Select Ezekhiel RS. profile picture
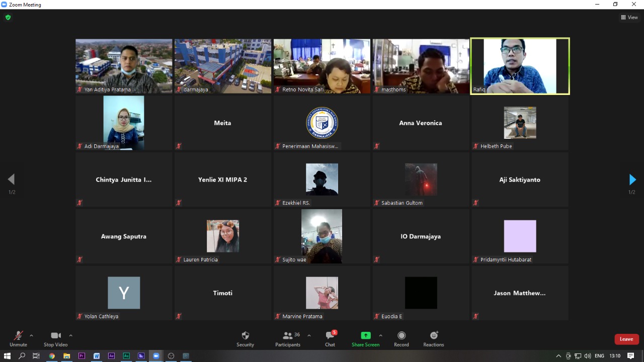 pos(322,179)
